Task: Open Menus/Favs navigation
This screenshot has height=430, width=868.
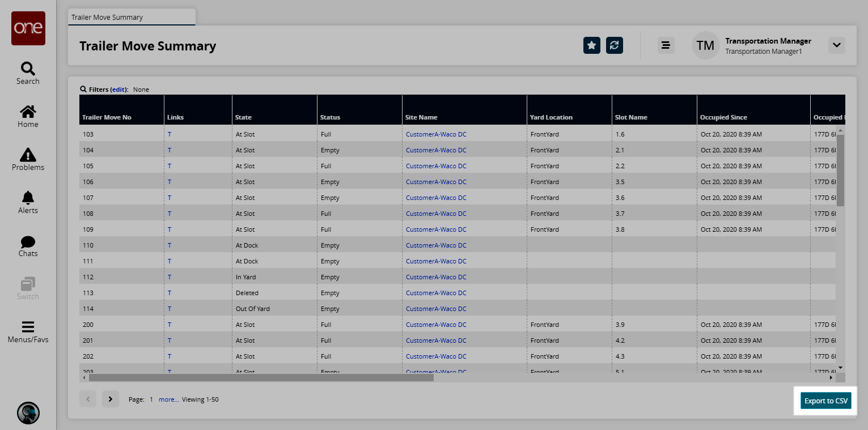Action: click(28, 333)
